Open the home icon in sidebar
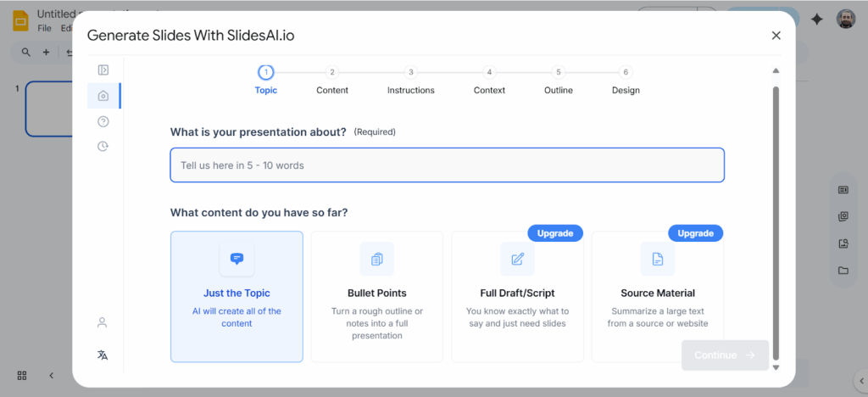This screenshot has height=397, width=868. click(103, 96)
